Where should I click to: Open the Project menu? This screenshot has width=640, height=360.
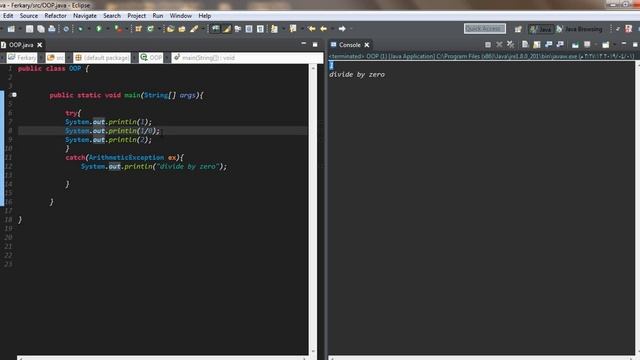(x=136, y=16)
